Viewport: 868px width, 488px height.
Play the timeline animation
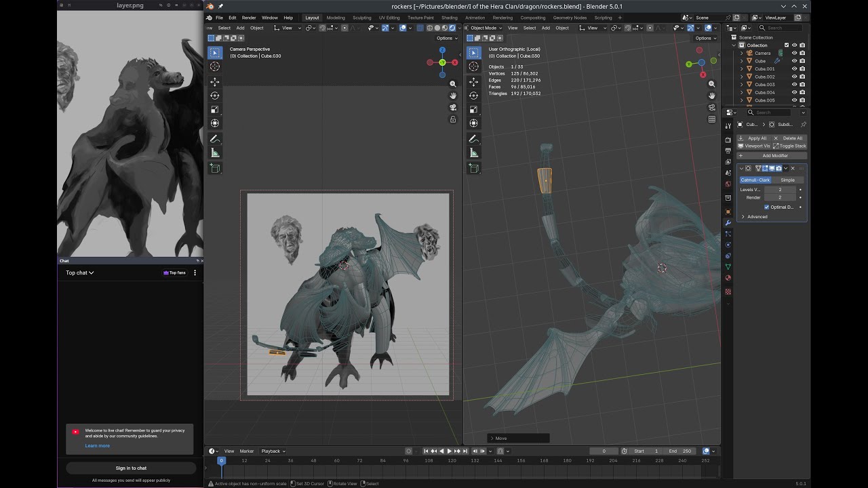(449, 451)
